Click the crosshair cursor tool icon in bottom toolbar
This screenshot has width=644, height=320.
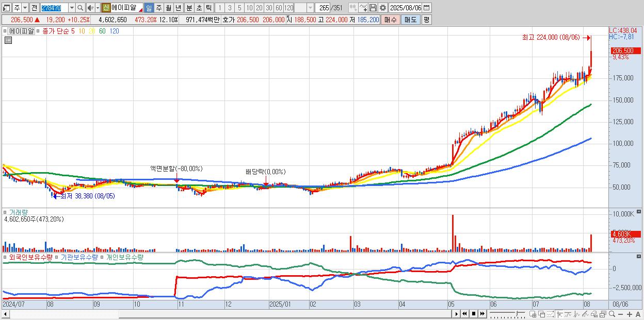(559, 314)
